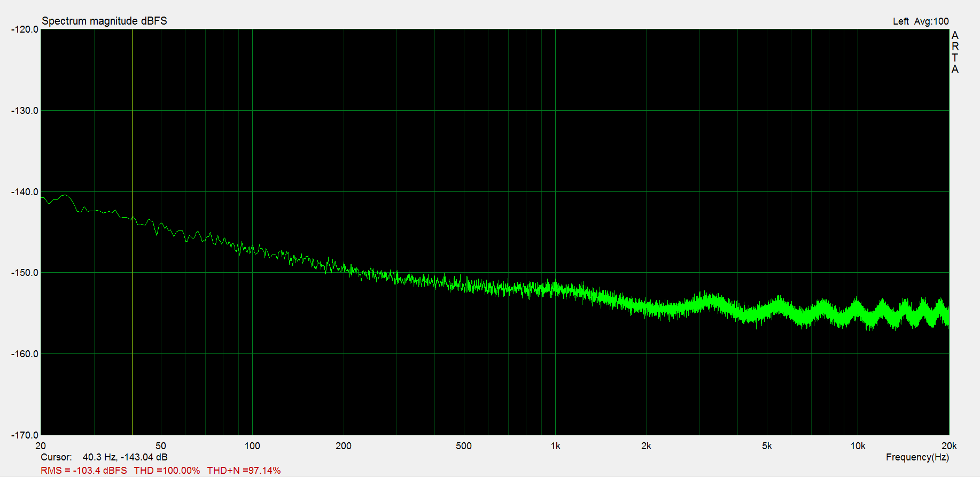
Task: Click the 5k frequency axis label
Action: 767,446
